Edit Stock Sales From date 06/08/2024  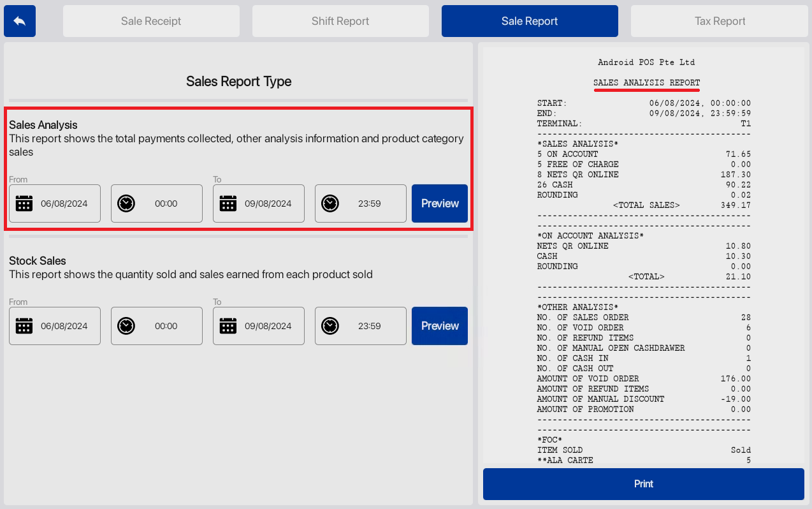55,326
